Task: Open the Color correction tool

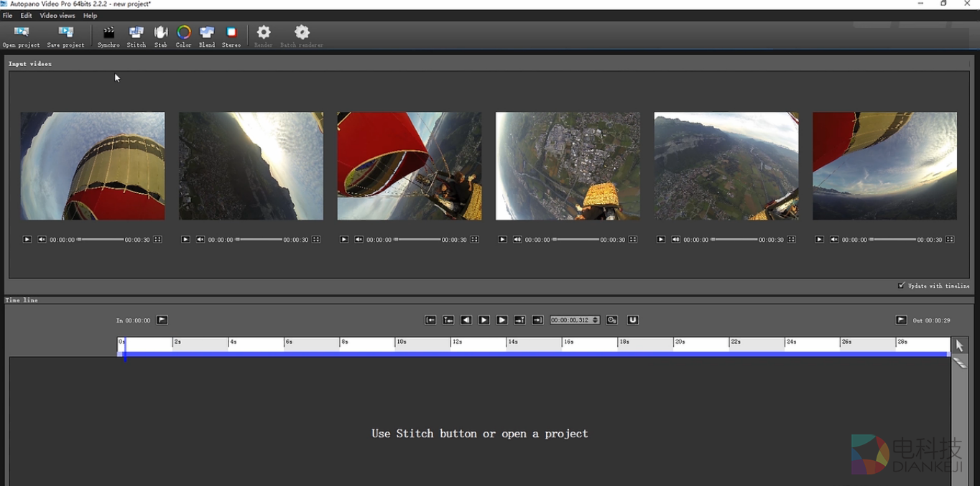Action: coord(184,36)
